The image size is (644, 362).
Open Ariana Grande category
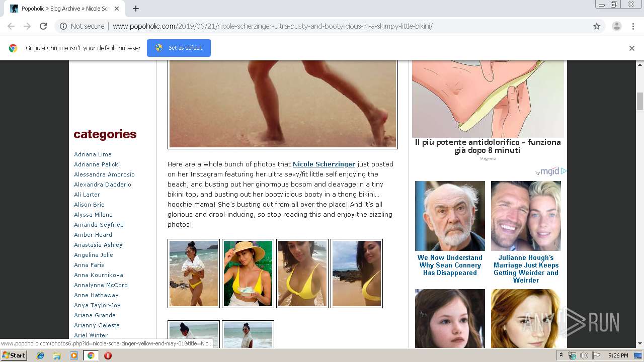coord(95,315)
